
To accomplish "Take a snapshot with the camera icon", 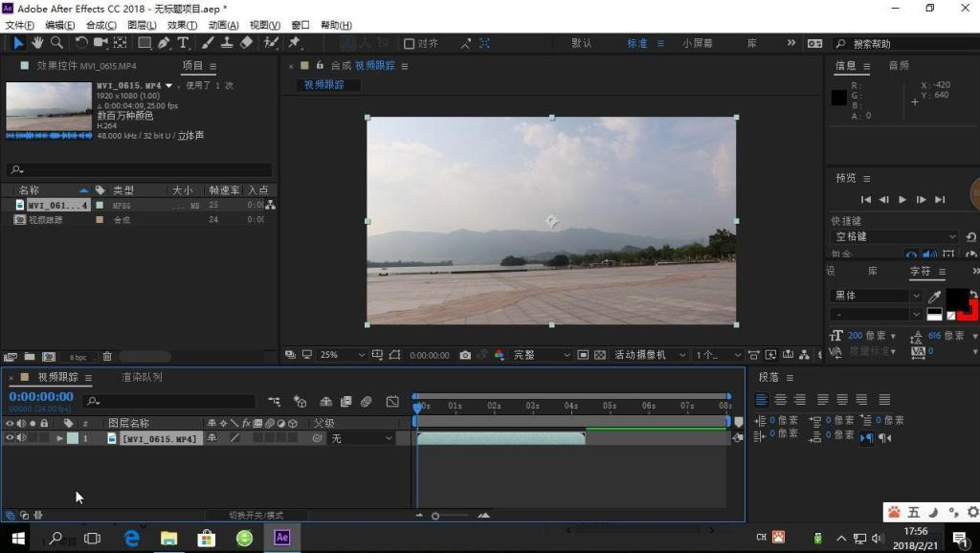I will click(465, 355).
